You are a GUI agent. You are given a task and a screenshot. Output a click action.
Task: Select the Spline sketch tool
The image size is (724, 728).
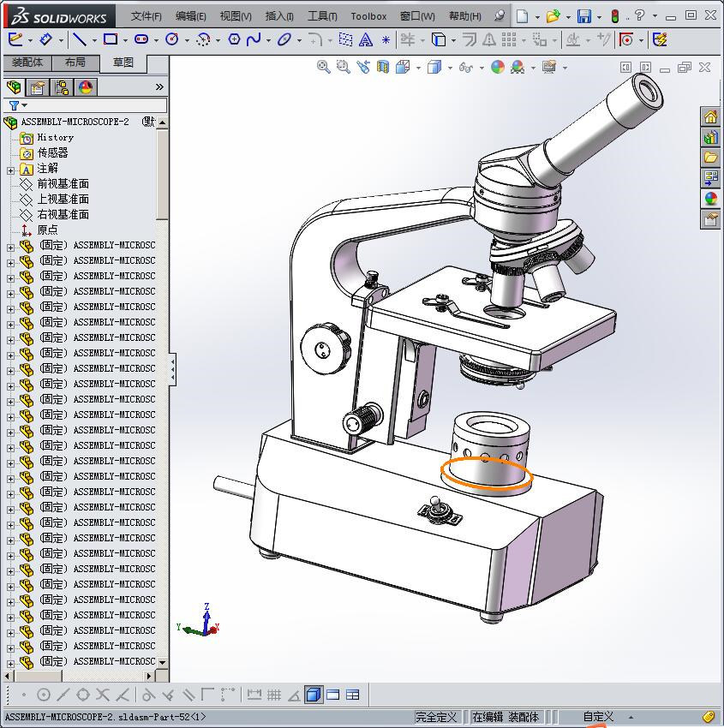[254, 39]
